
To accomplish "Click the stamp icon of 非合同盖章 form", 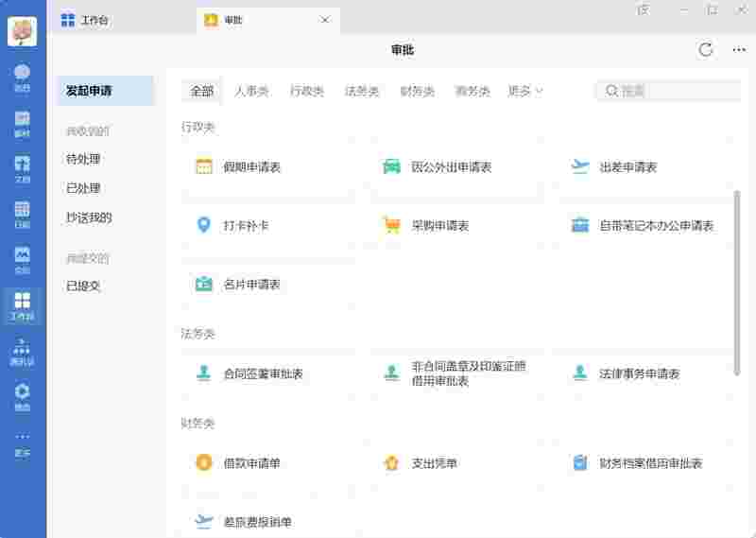I will pos(391,373).
